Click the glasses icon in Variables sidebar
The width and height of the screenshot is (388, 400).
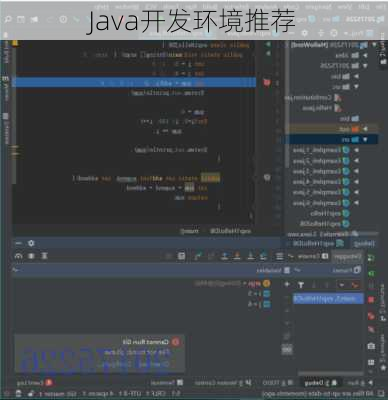coord(287,349)
